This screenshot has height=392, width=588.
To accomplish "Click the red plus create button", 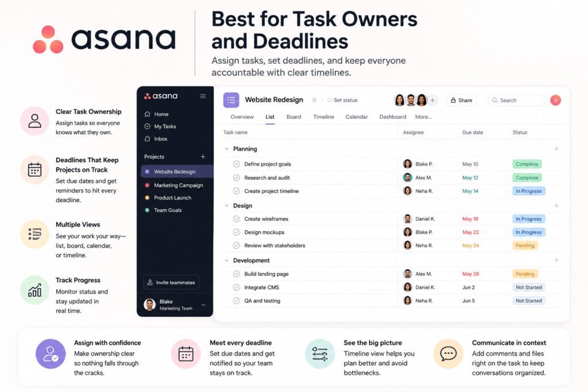I will tap(555, 100).
